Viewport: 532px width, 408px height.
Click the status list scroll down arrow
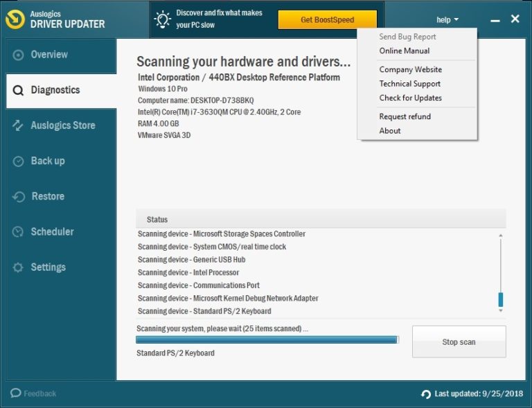click(500, 310)
